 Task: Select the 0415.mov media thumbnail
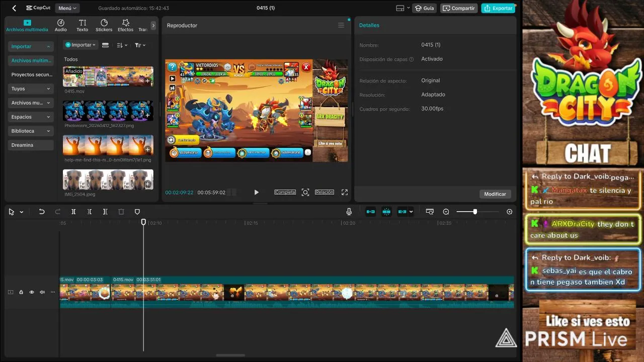[108, 76]
